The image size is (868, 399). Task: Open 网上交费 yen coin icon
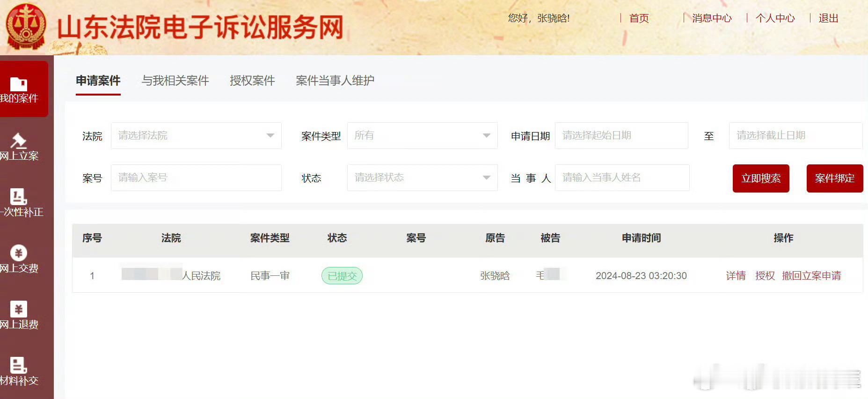(x=19, y=253)
